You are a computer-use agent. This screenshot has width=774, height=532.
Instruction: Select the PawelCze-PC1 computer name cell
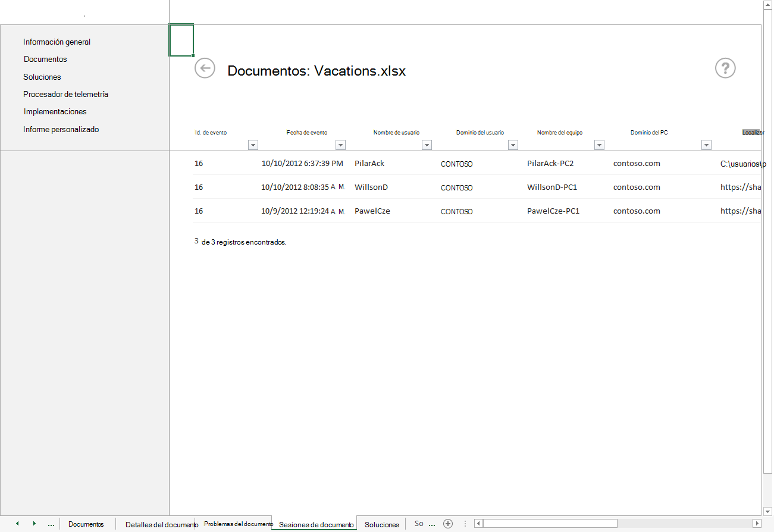(553, 211)
